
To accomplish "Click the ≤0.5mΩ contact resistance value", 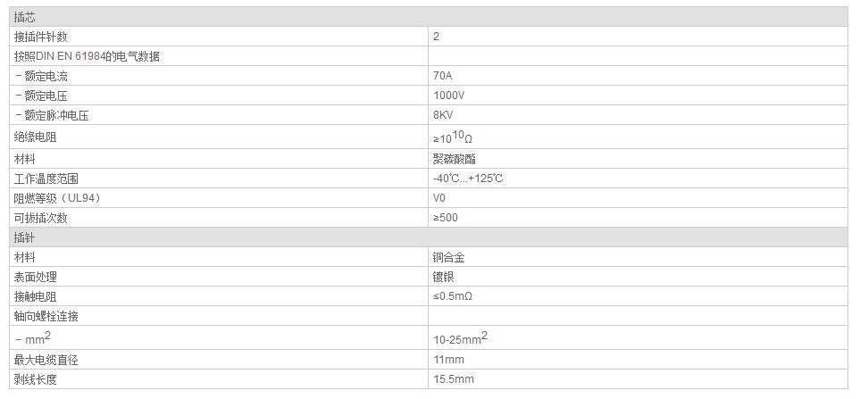I will point(453,296).
